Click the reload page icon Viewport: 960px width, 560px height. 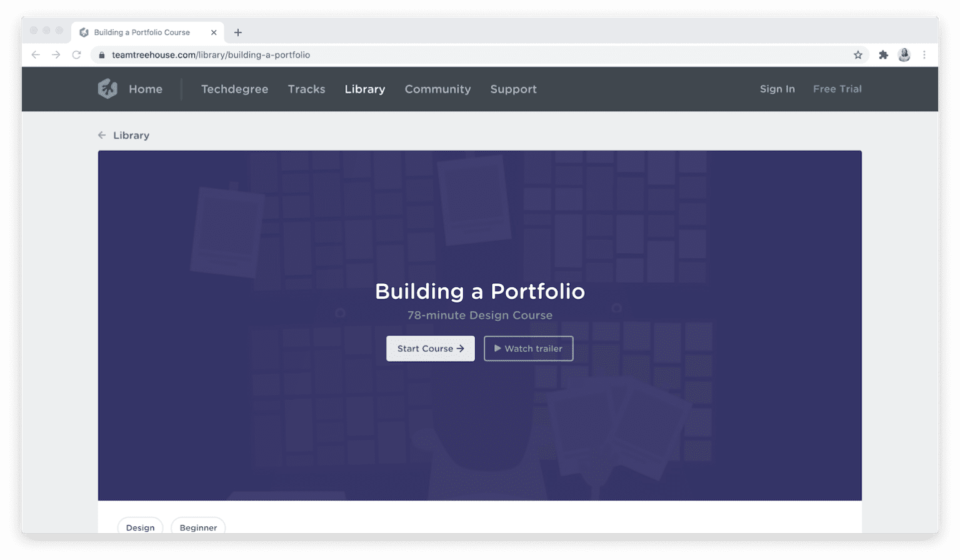[x=76, y=55]
